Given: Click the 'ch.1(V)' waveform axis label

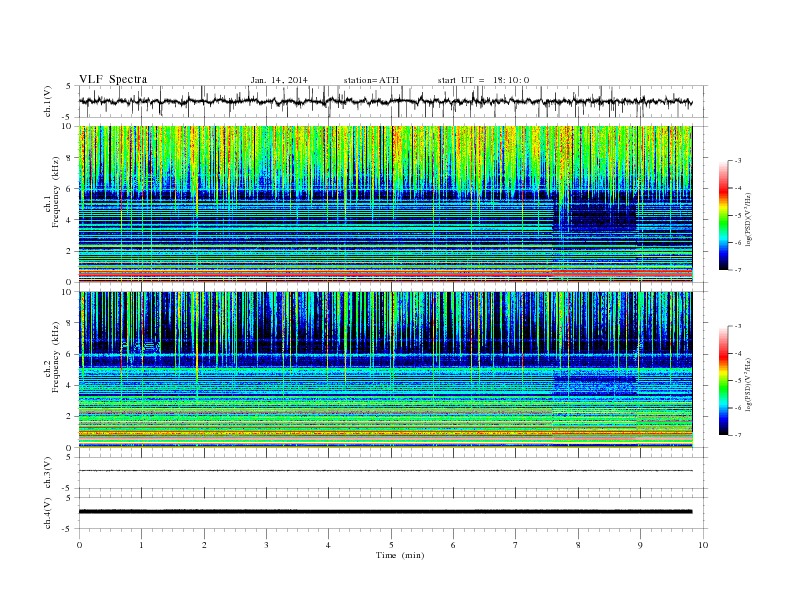Looking at the screenshot, I should click(x=48, y=101).
